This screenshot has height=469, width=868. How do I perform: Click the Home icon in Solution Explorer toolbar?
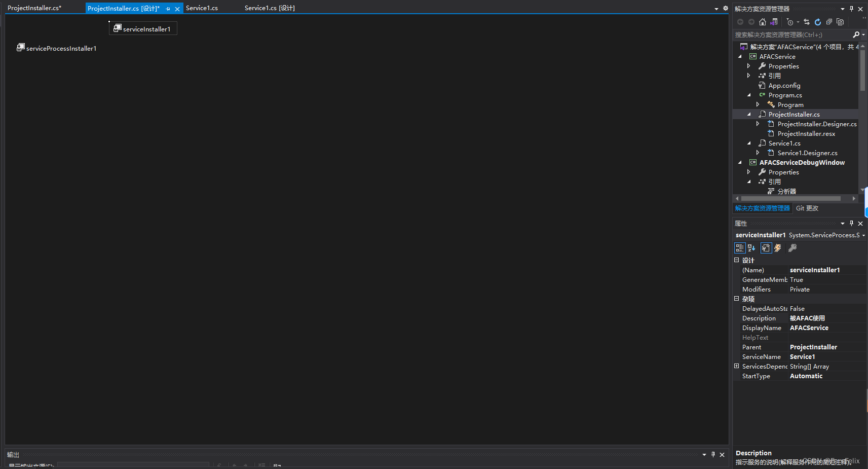coord(763,22)
